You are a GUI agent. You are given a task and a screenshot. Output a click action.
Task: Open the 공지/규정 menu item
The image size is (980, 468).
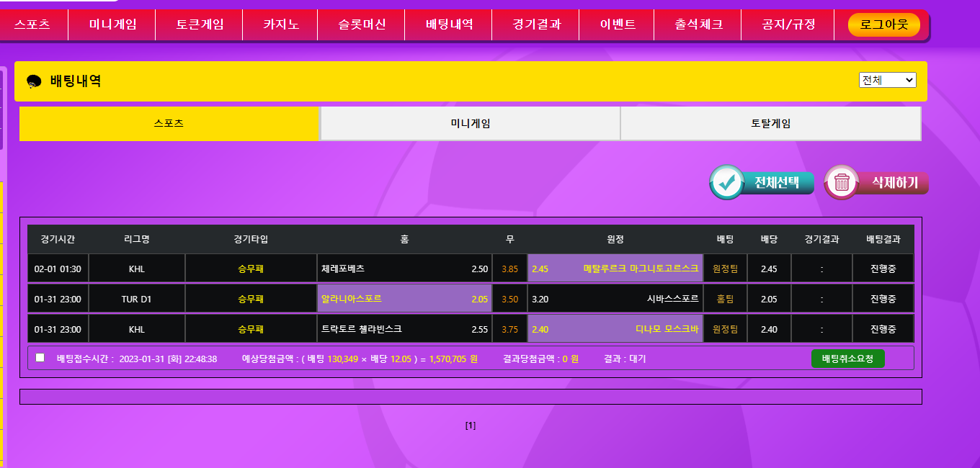788,24
